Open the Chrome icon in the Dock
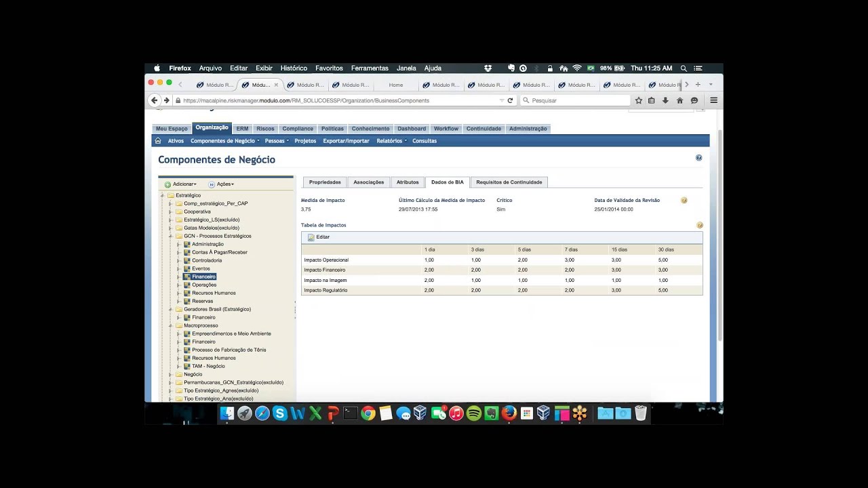 click(368, 413)
